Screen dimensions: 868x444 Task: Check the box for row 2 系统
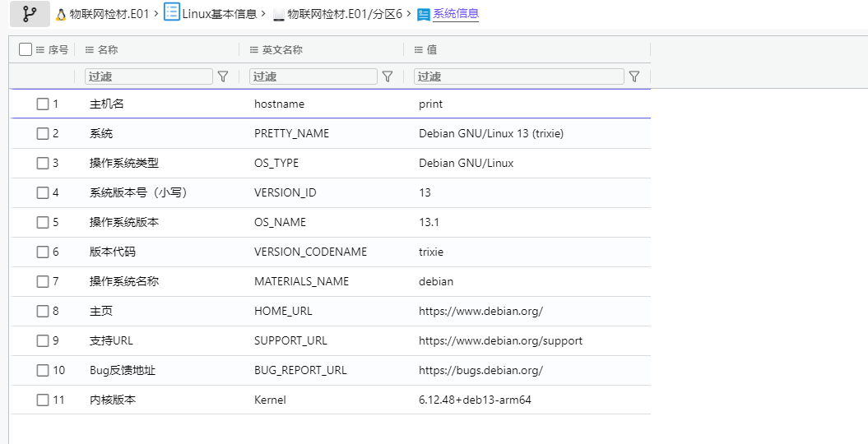click(x=43, y=133)
